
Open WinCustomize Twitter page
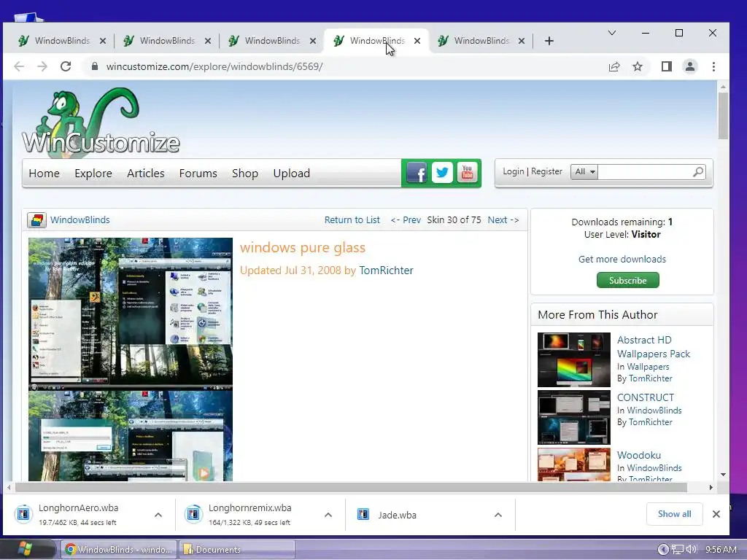point(442,173)
